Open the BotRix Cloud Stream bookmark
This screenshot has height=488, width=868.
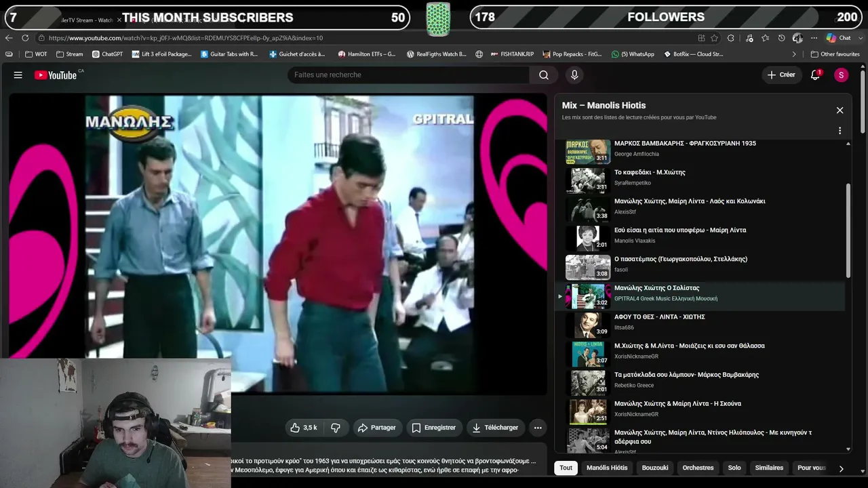pos(693,54)
